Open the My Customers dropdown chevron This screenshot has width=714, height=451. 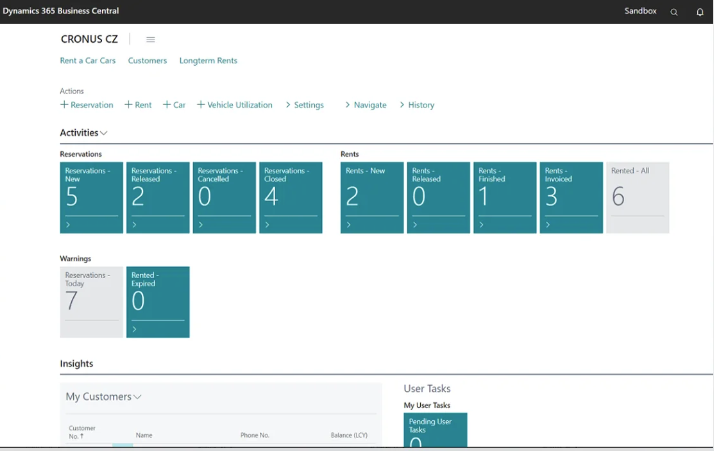[x=137, y=397]
